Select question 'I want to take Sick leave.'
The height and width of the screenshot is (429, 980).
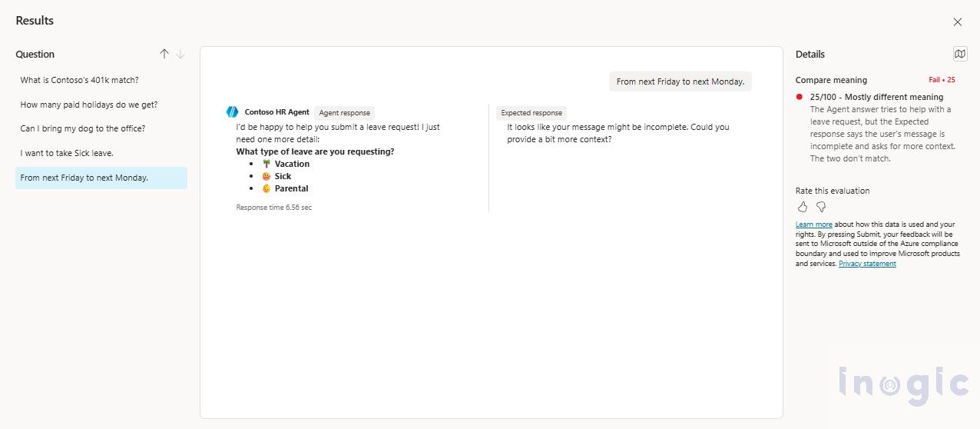[x=101, y=153]
